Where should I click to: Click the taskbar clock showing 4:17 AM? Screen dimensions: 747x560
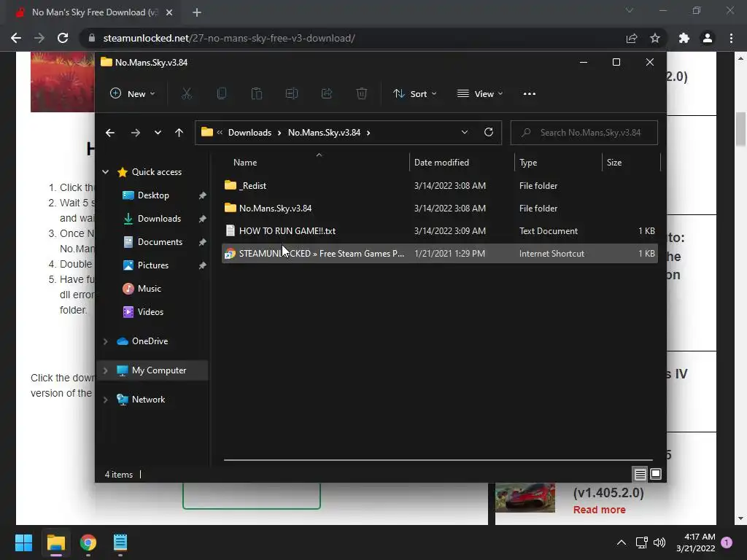click(695, 542)
